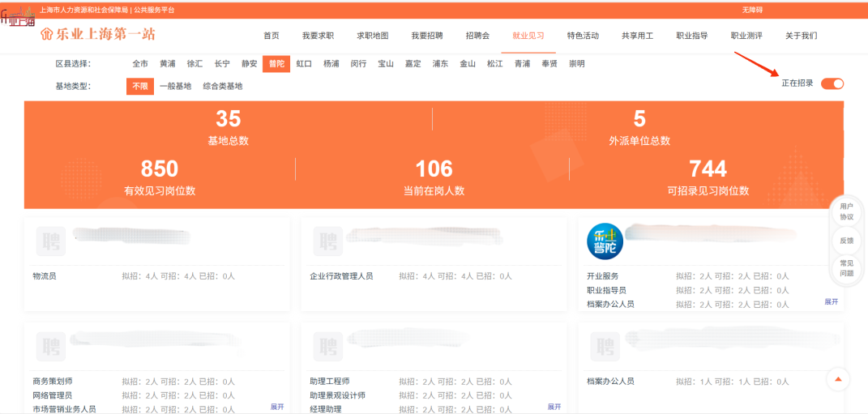Toggle the 正在招录 switch

832,83
